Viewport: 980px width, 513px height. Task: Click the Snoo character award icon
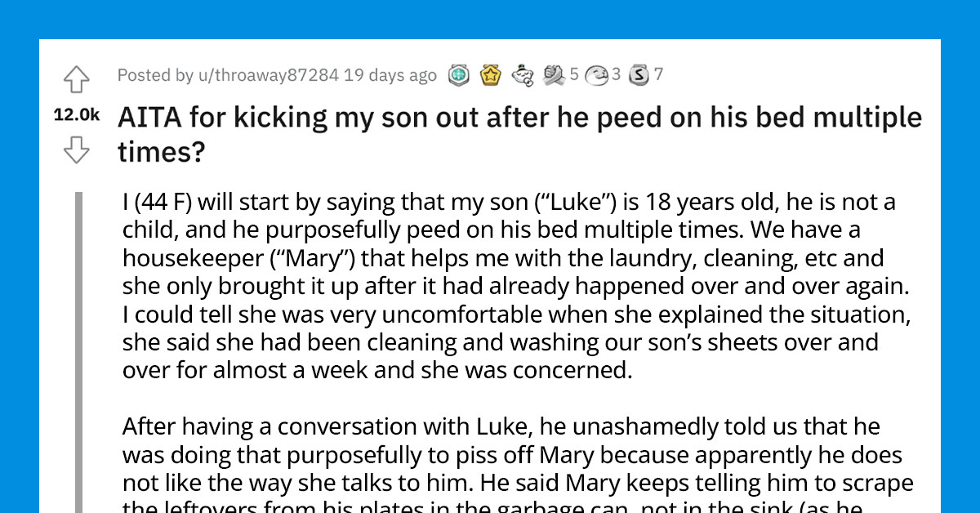tap(520, 75)
